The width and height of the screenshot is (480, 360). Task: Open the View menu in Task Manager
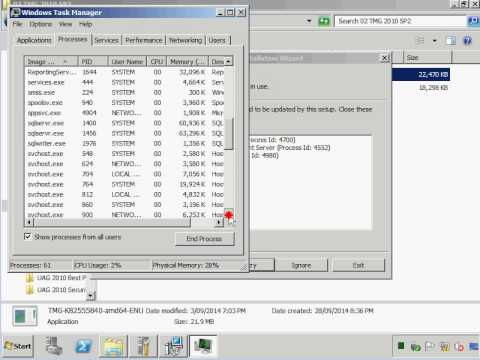(x=65, y=24)
